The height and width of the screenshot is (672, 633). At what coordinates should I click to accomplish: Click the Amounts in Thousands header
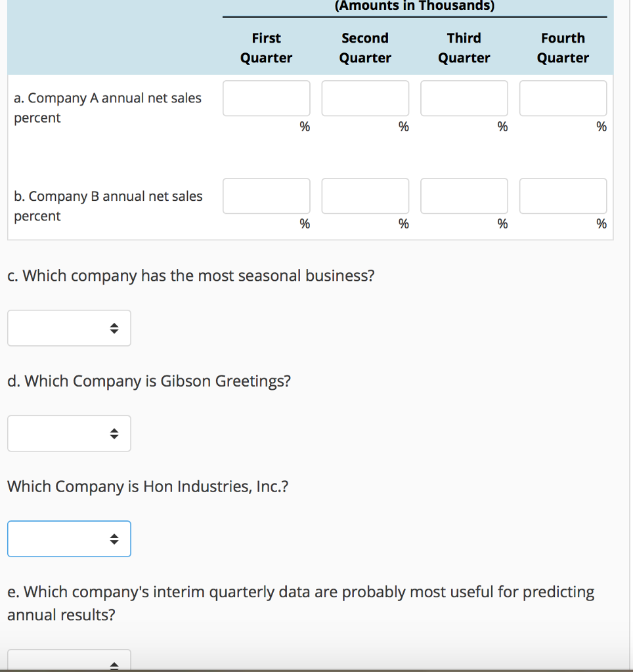(x=414, y=6)
